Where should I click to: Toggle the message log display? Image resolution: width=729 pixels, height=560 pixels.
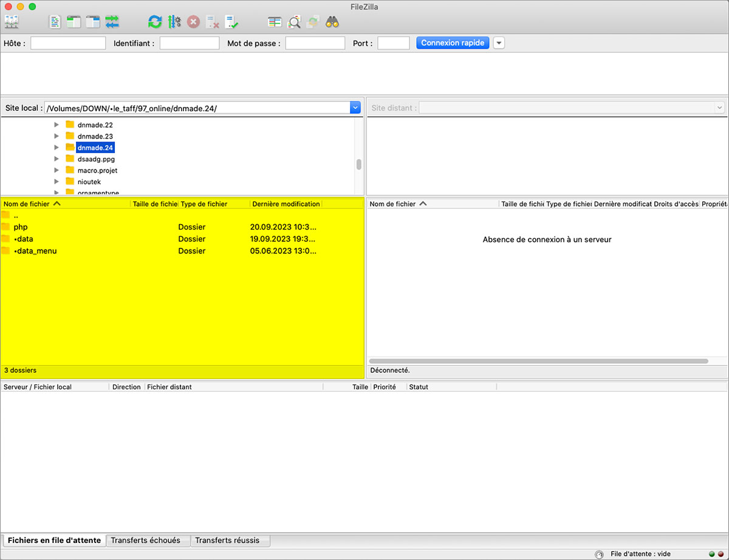pyautogui.click(x=55, y=22)
